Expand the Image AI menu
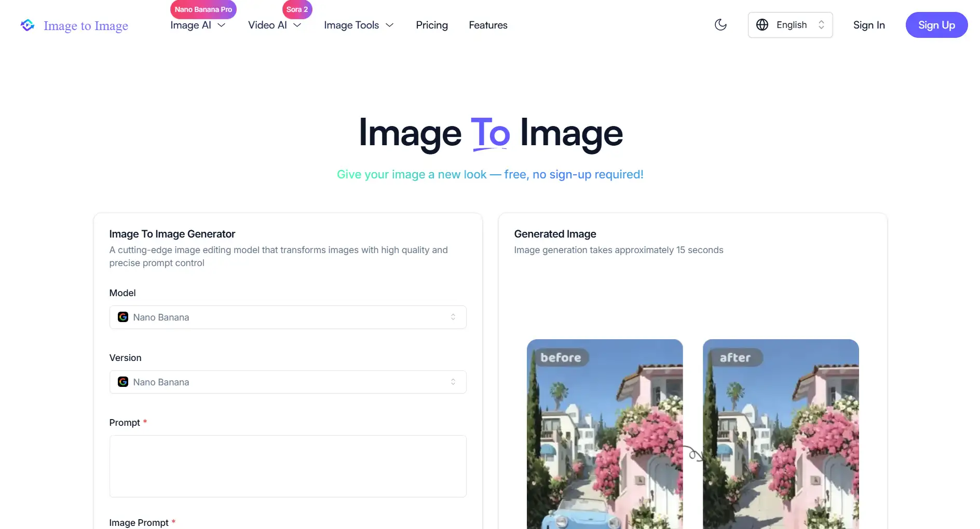 (x=197, y=25)
